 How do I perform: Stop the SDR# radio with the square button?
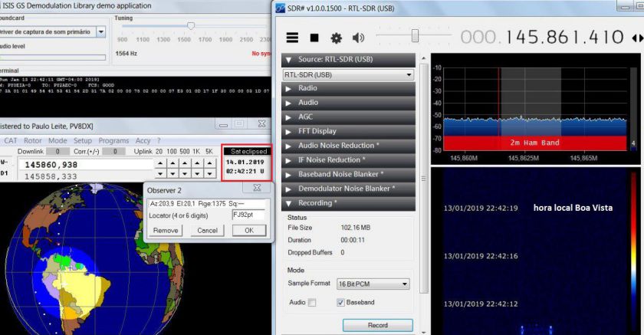(314, 38)
